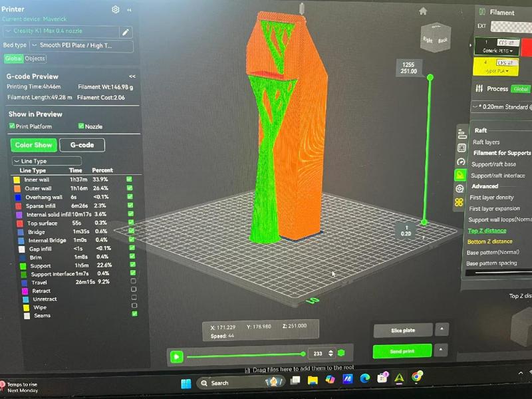The height and width of the screenshot is (399, 532).
Task: Click the vertical layer slider top handle
Action: pyautogui.click(x=430, y=77)
